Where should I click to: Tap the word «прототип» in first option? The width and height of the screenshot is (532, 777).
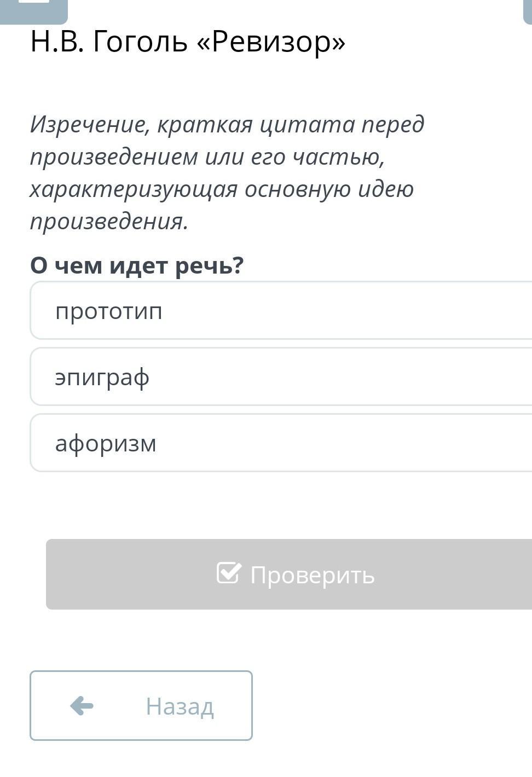click(109, 311)
